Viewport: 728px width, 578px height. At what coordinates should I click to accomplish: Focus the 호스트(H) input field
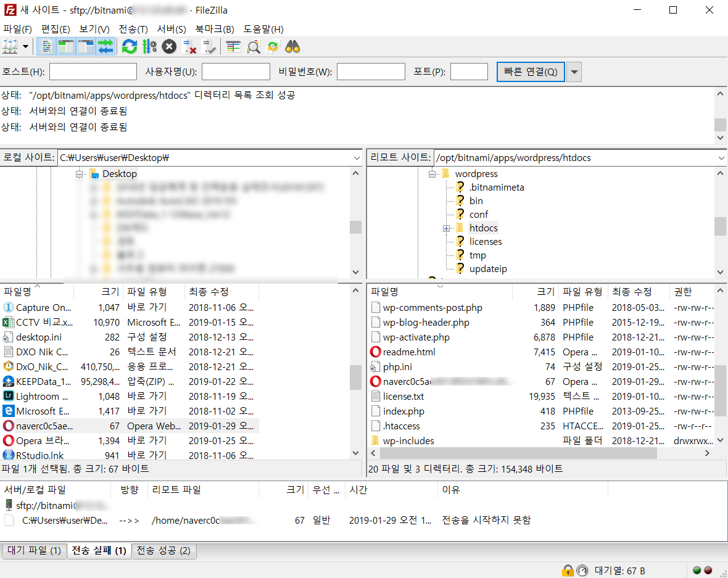click(93, 72)
